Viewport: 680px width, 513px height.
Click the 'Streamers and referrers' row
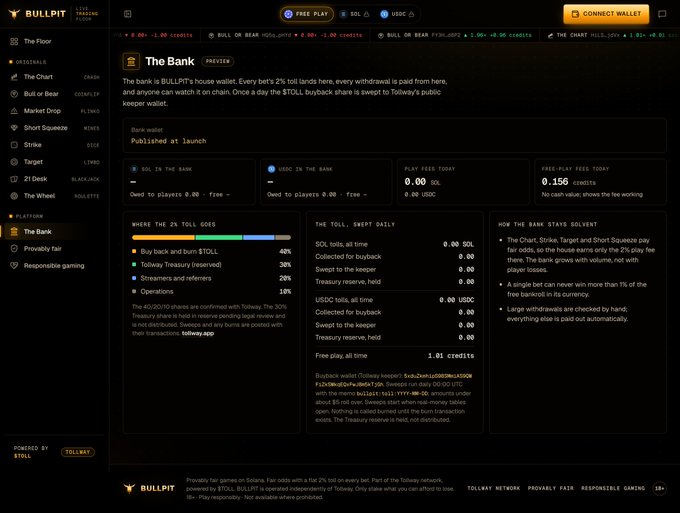[x=211, y=278]
